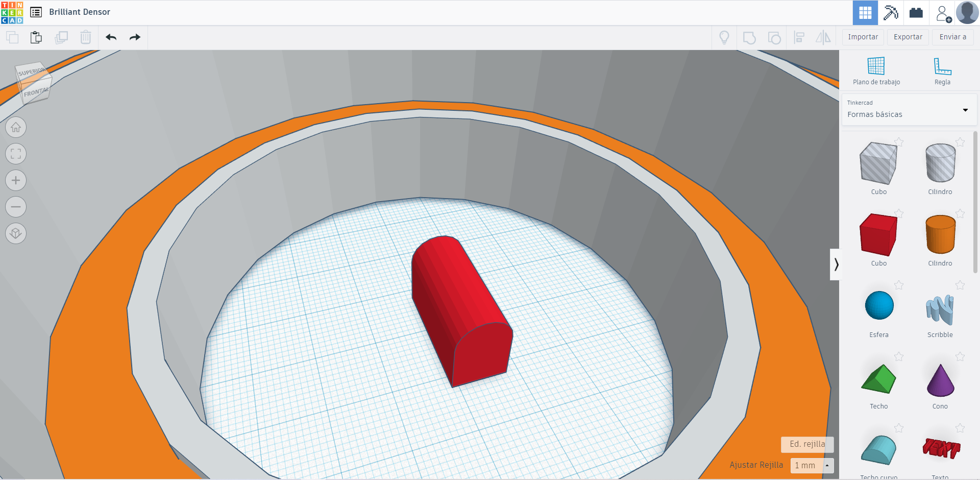Toggle show all lightbulb icon

724,37
